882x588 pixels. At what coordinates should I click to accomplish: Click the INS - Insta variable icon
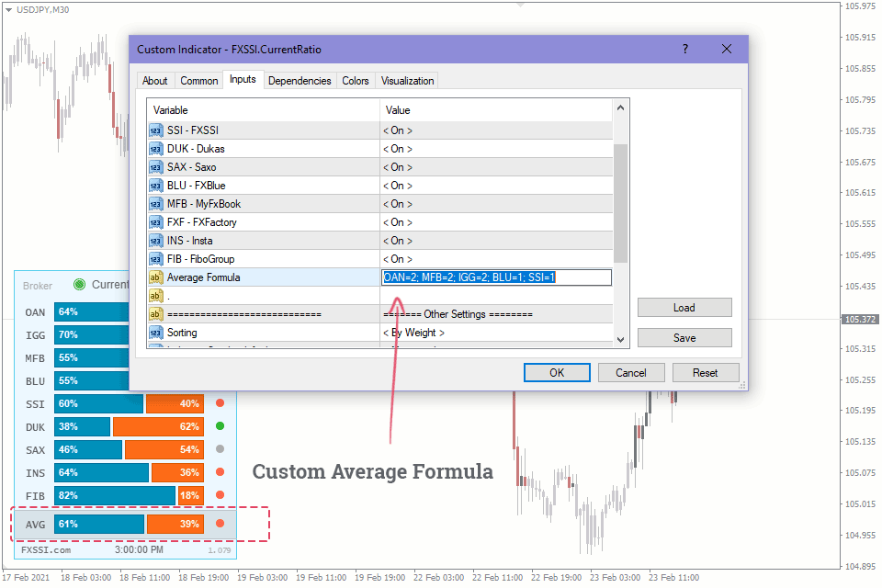point(156,241)
